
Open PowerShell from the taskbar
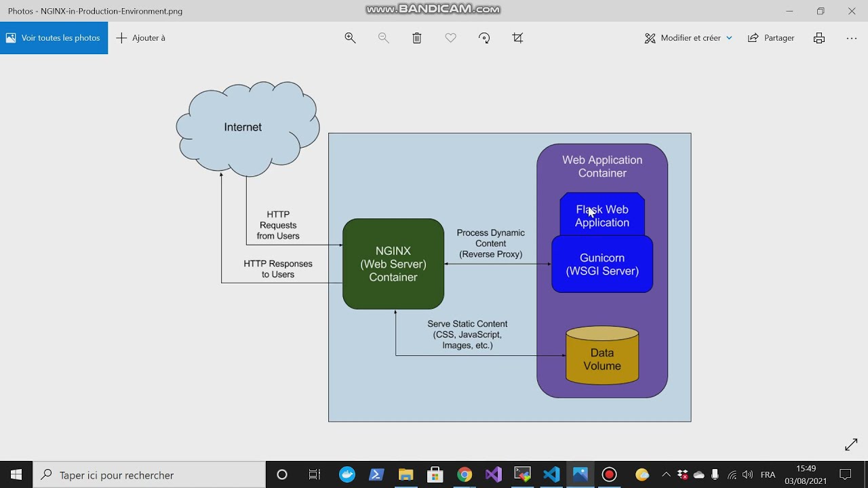pos(376,474)
